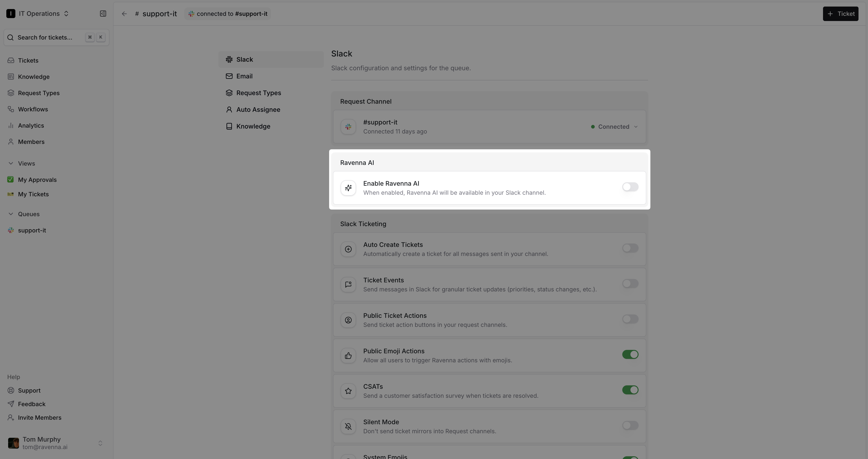Click the My Approvals checkmark icon
The image size is (868, 459).
pos(10,180)
